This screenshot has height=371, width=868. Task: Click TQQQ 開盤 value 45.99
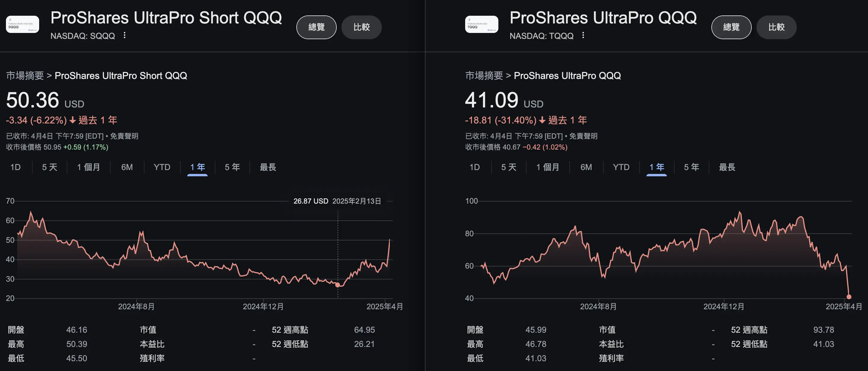pos(536,330)
